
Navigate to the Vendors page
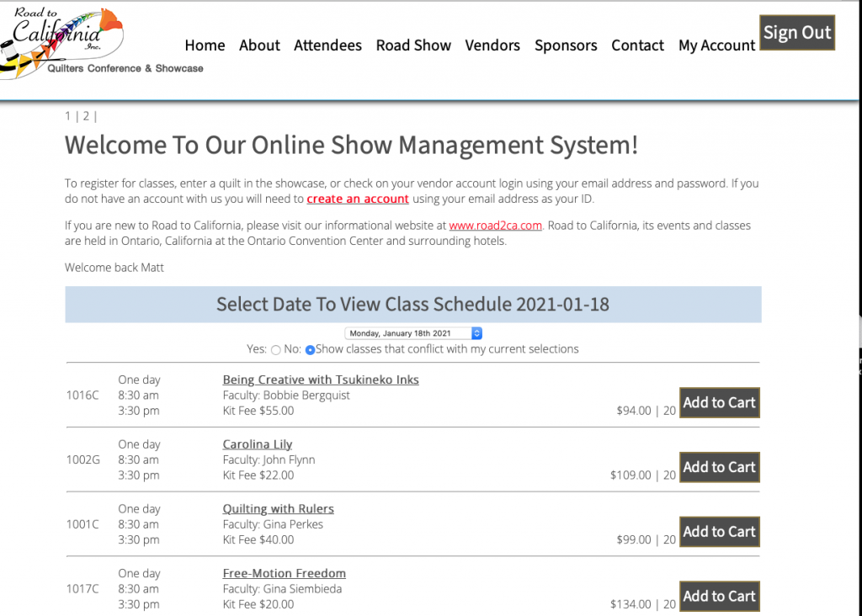tap(492, 45)
